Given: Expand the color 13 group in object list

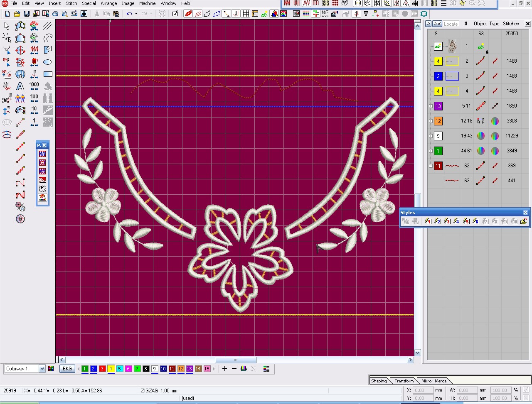Looking at the screenshot, I should click(431, 106).
